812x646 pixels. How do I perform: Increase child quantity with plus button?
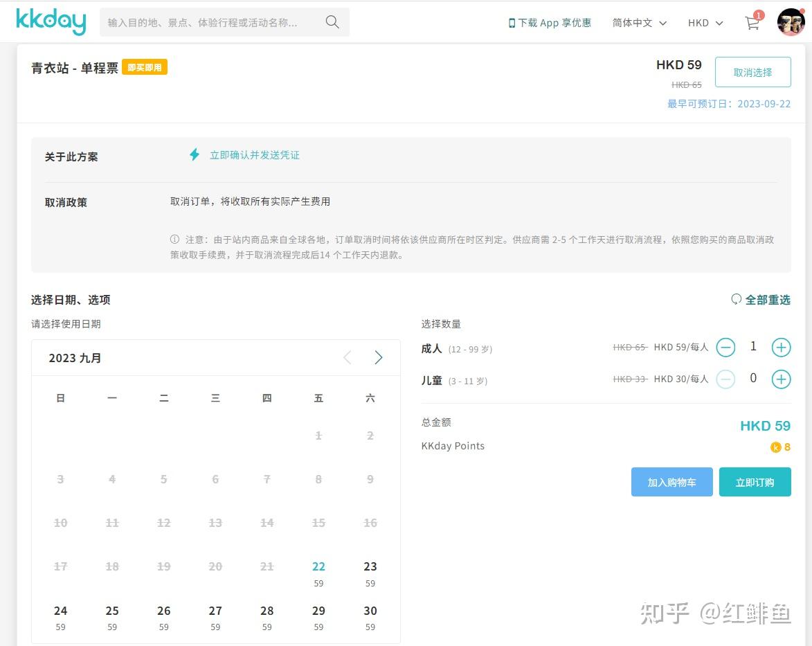click(x=781, y=379)
